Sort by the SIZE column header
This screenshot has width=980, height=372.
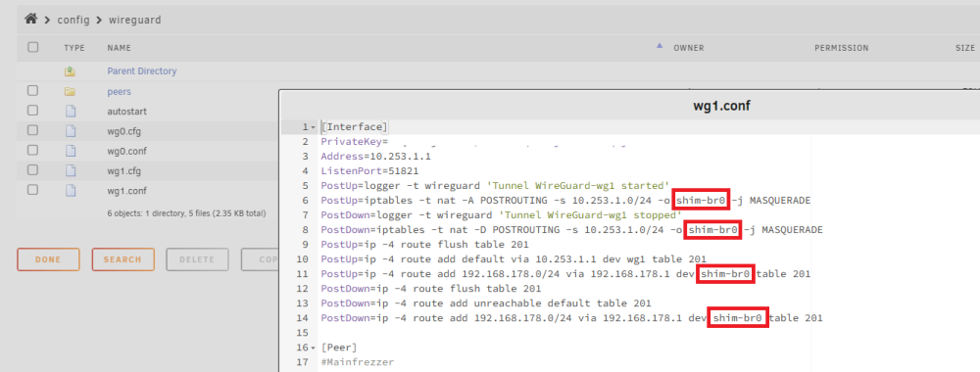click(x=964, y=47)
